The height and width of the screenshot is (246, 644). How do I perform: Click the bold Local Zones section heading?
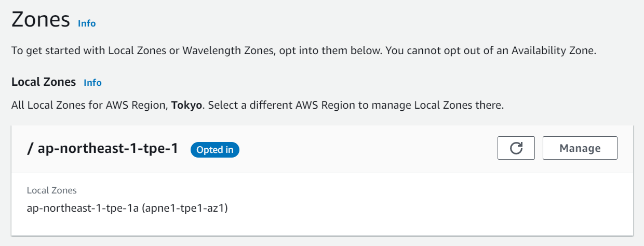pos(44,82)
